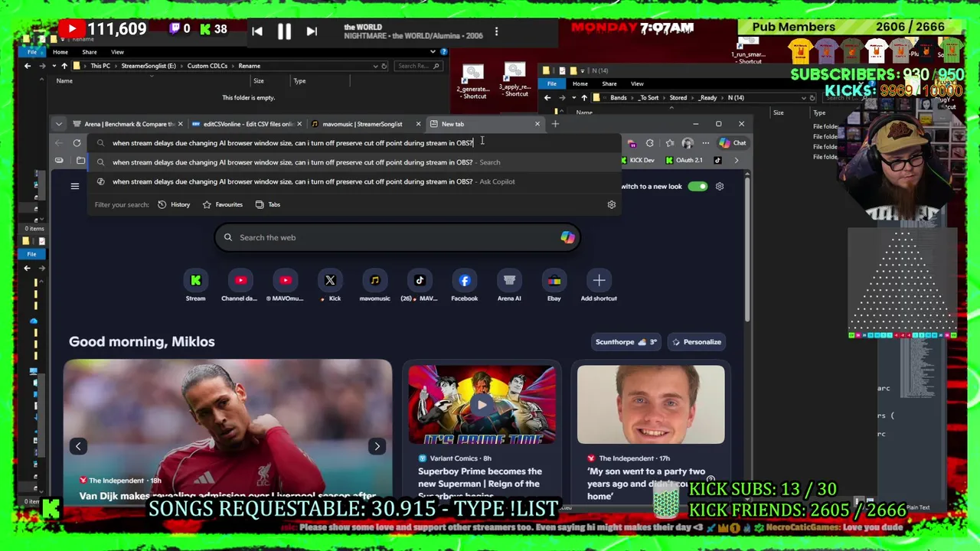Open the tab actions dropdown chevron
The image size is (980, 551).
(59, 124)
